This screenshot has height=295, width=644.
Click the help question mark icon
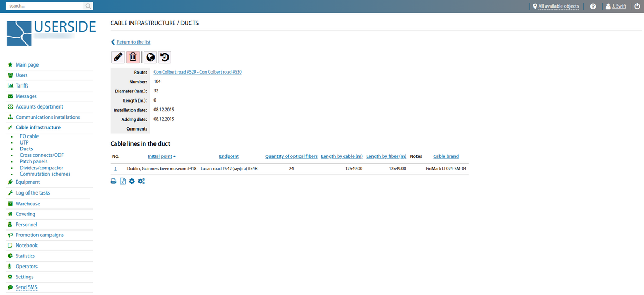(x=593, y=6)
